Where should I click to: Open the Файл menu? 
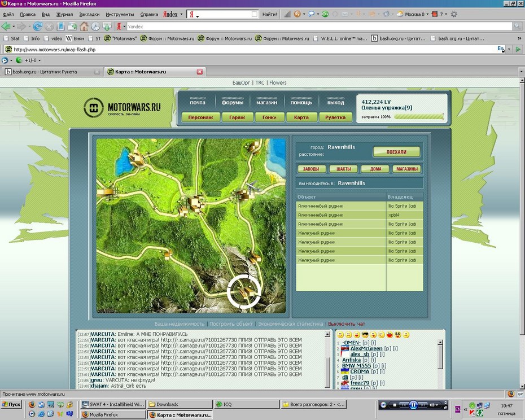pos(8,14)
